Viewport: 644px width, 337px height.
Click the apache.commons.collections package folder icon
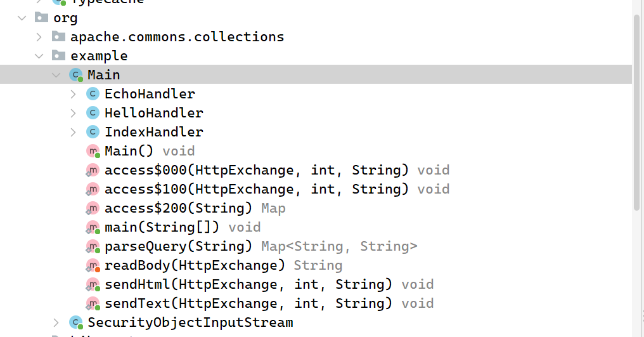(x=58, y=37)
